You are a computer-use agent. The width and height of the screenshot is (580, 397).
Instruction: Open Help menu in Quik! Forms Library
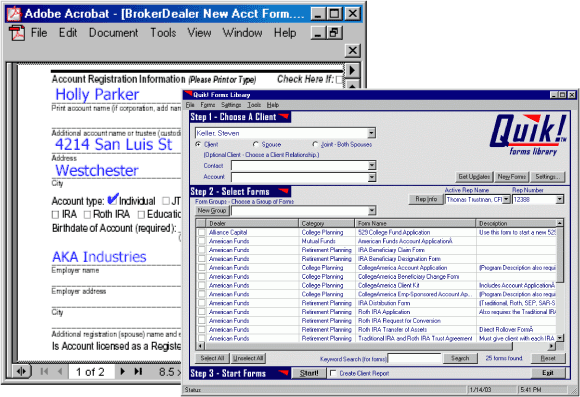click(273, 105)
